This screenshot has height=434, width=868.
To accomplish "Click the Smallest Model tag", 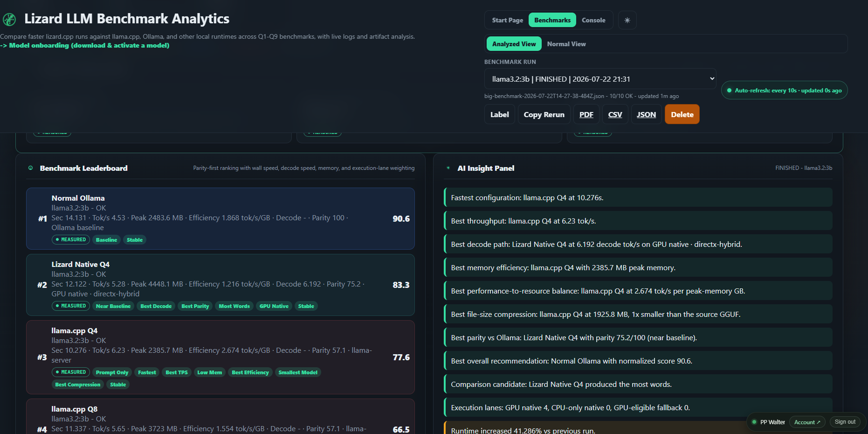I will [x=298, y=372].
